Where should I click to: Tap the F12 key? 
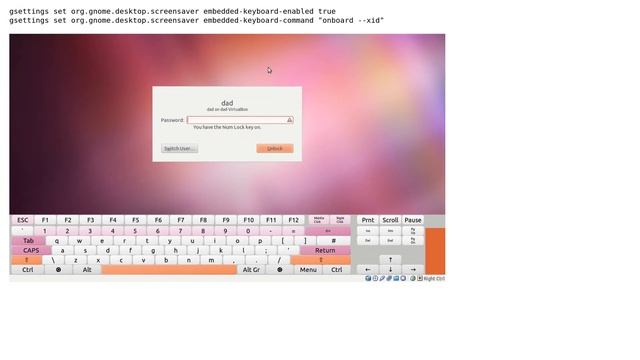coord(293,220)
